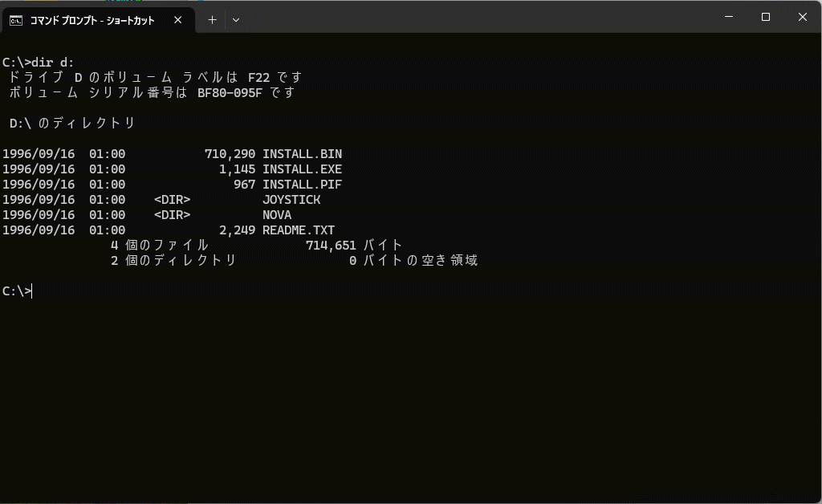822x504 pixels.
Task: Click the INSTALL.BIN file name
Action: (302, 154)
